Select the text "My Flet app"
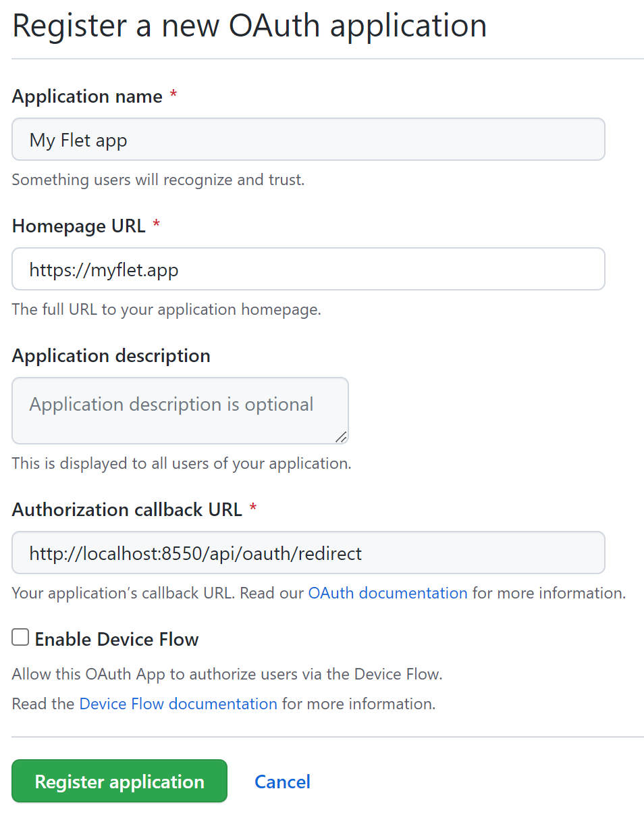Viewport: 644px width, 818px height. coord(78,139)
